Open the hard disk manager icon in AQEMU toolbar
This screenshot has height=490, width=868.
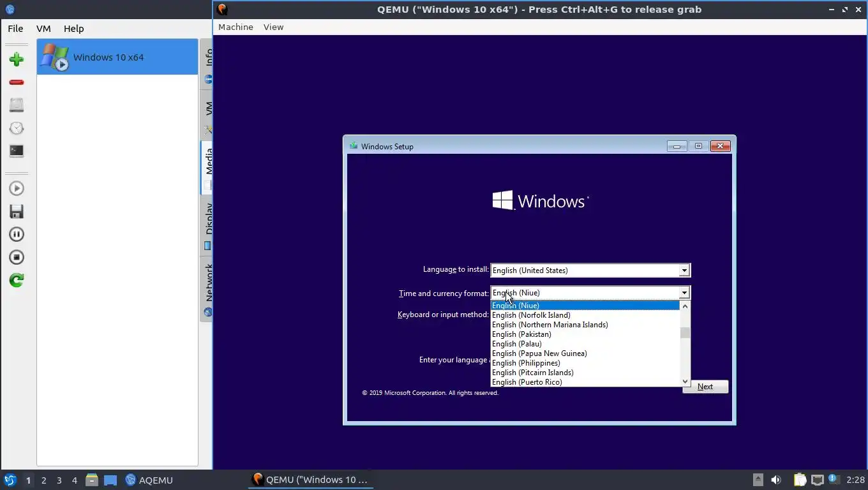[17, 105]
